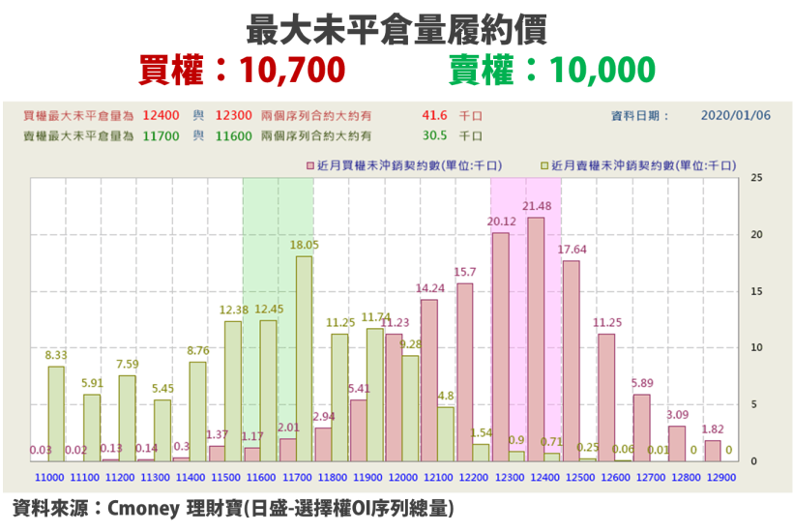
Task: Click the green bar labeled 7.59
Action: click(x=127, y=418)
